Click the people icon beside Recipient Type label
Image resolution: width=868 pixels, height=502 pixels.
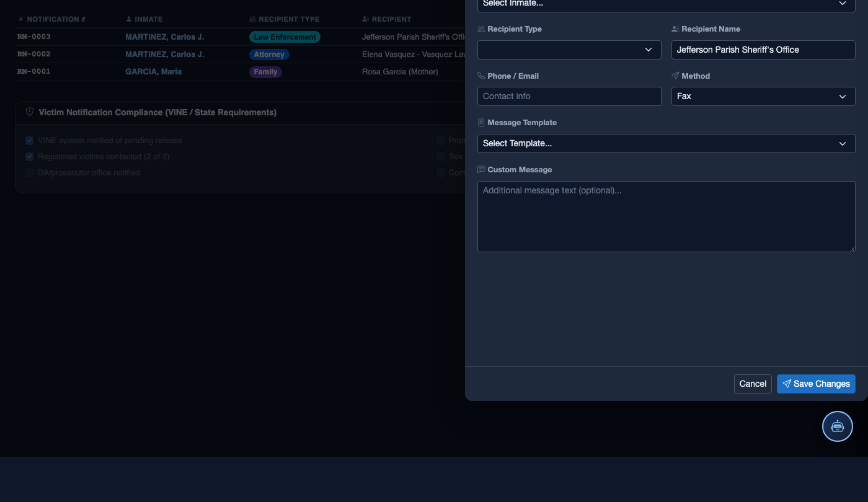pos(481,29)
